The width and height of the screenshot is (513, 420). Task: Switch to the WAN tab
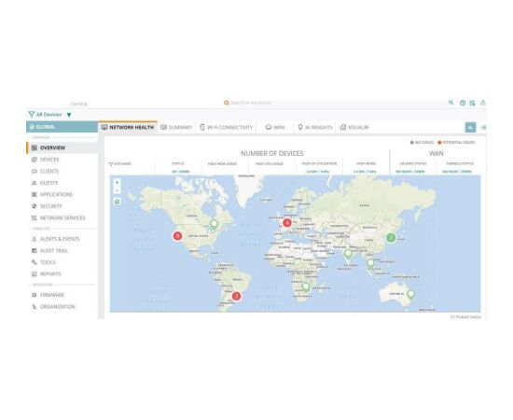coord(275,127)
